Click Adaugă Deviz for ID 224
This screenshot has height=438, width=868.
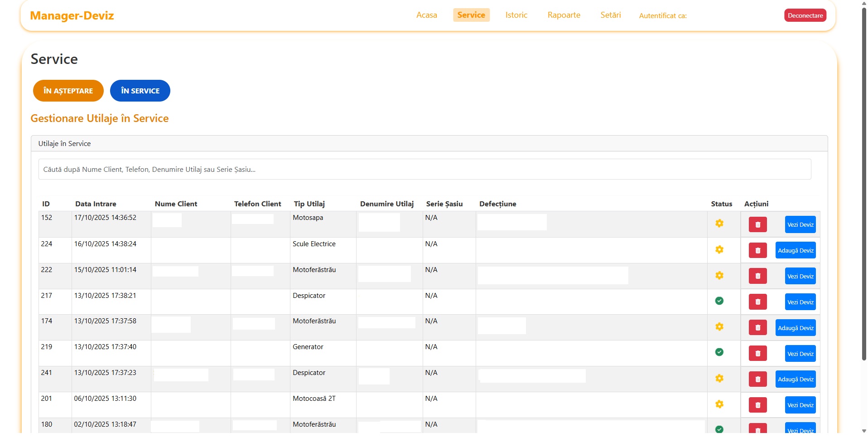[795, 250]
